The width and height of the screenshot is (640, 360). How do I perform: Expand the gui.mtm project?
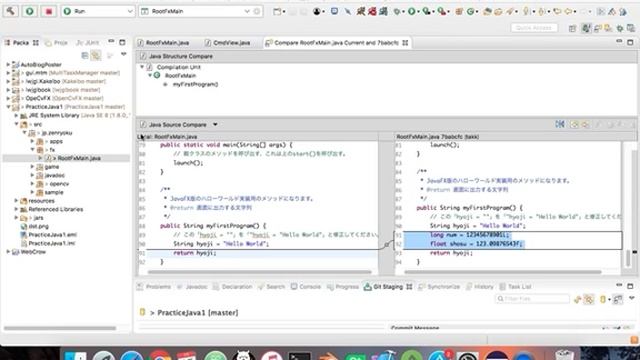point(8,73)
